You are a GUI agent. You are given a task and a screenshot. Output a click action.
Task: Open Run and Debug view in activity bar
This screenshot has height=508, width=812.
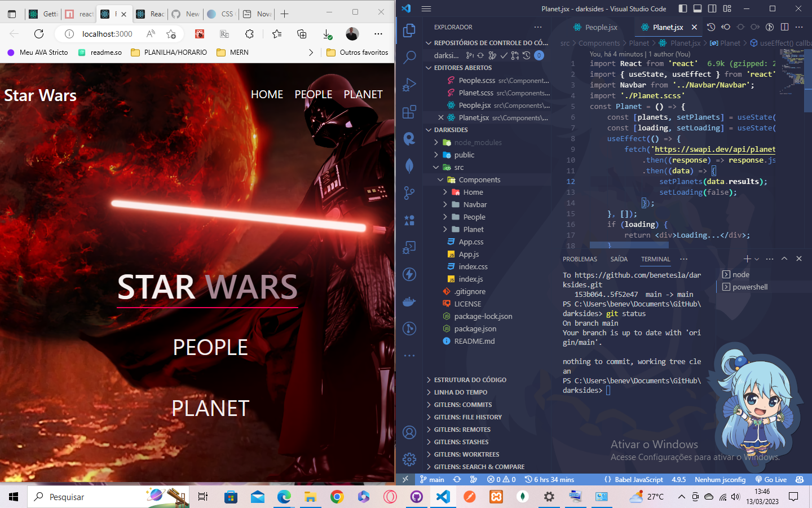pyautogui.click(x=409, y=85)
